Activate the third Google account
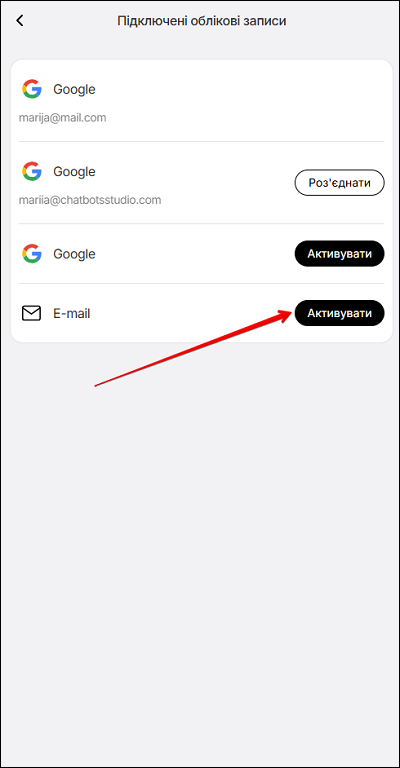400x768 pixels. pyautogui.click(x=339, y=254)
